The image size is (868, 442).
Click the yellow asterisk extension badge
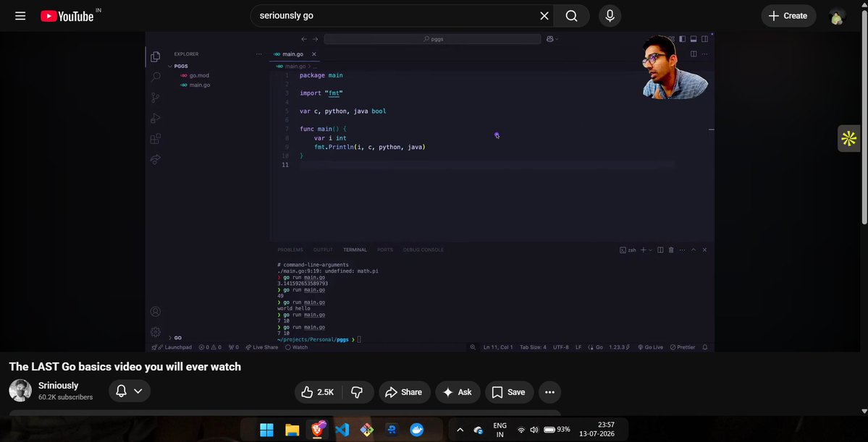(848, 137)
